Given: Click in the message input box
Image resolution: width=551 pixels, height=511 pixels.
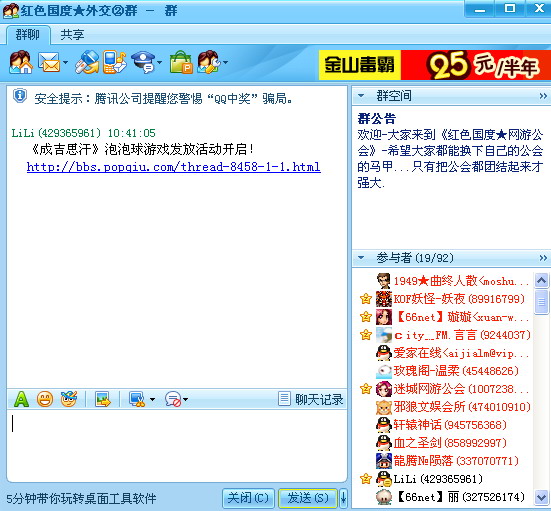Looking at the screenshot, I should tap(177, 446).
